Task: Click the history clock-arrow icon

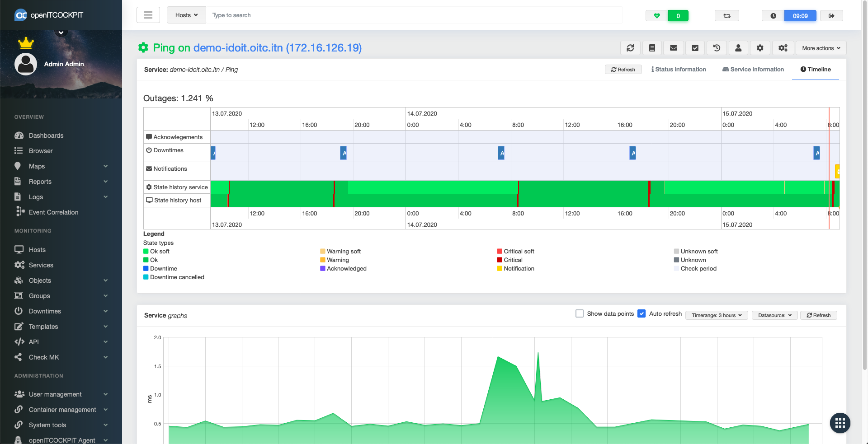Action: pos(717,48)
